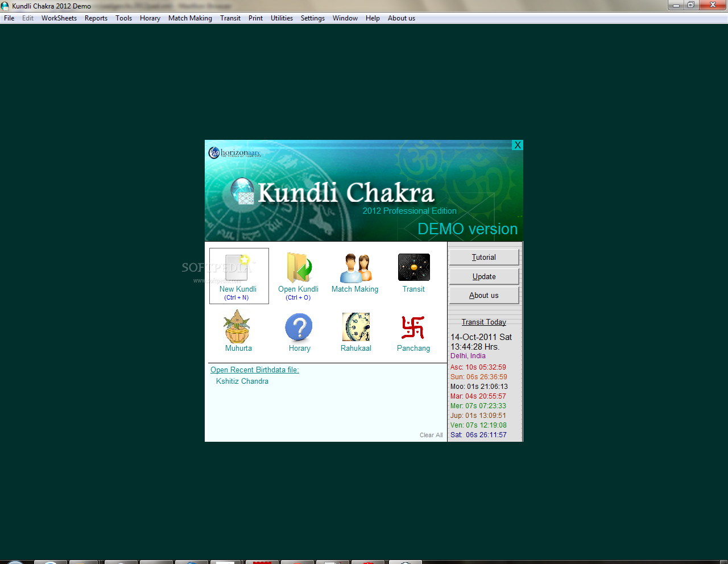Click the Mer: 07s 07:23:33 entry
This screenshot has width=728, height=564.
pos(478,406)
